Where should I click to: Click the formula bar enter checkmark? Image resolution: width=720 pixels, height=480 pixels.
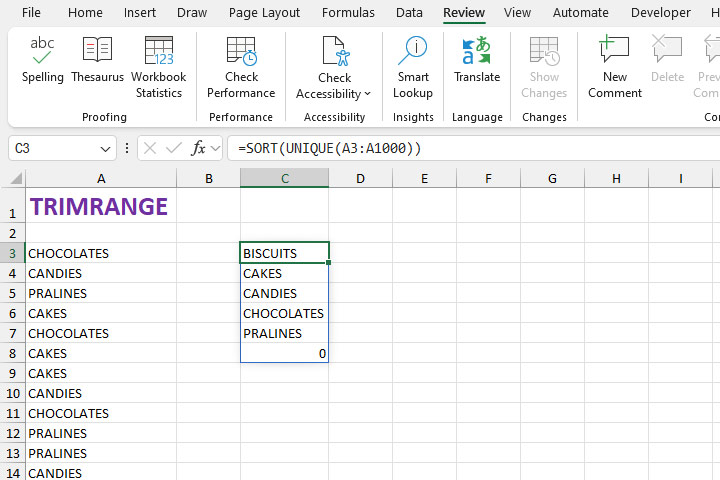pyautogui.click(x=174, y=148)
